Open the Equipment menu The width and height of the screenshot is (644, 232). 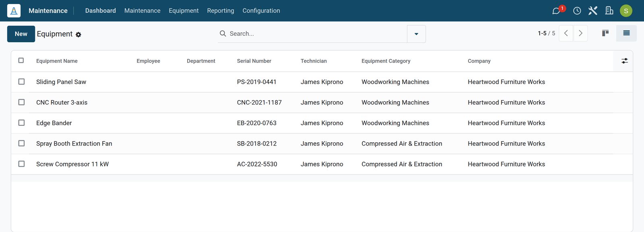184,10
